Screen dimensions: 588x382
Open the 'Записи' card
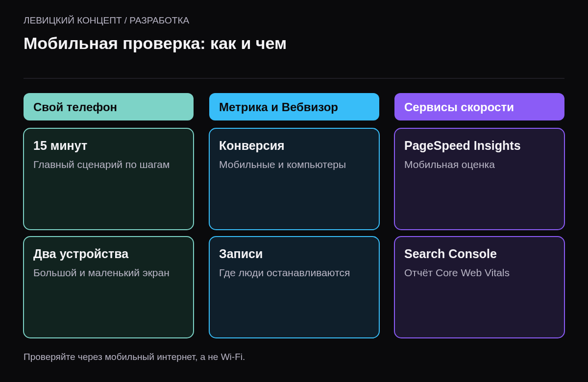[x=294, y=287]
